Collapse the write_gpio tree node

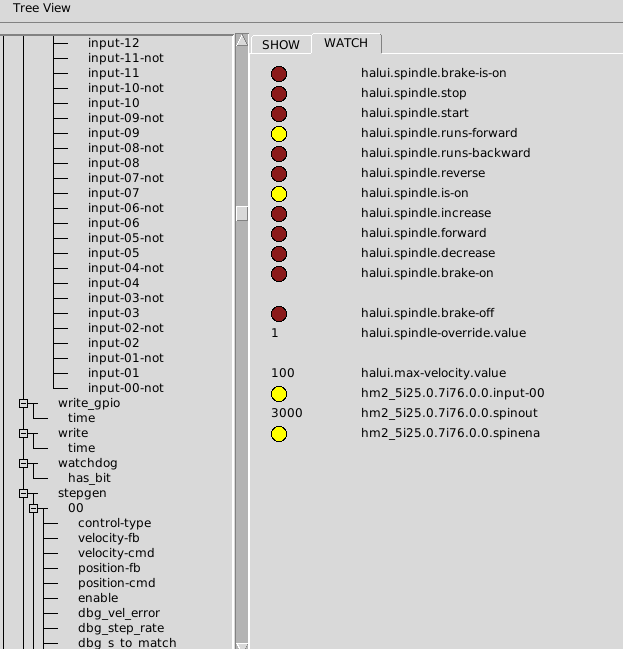(23, 403)
